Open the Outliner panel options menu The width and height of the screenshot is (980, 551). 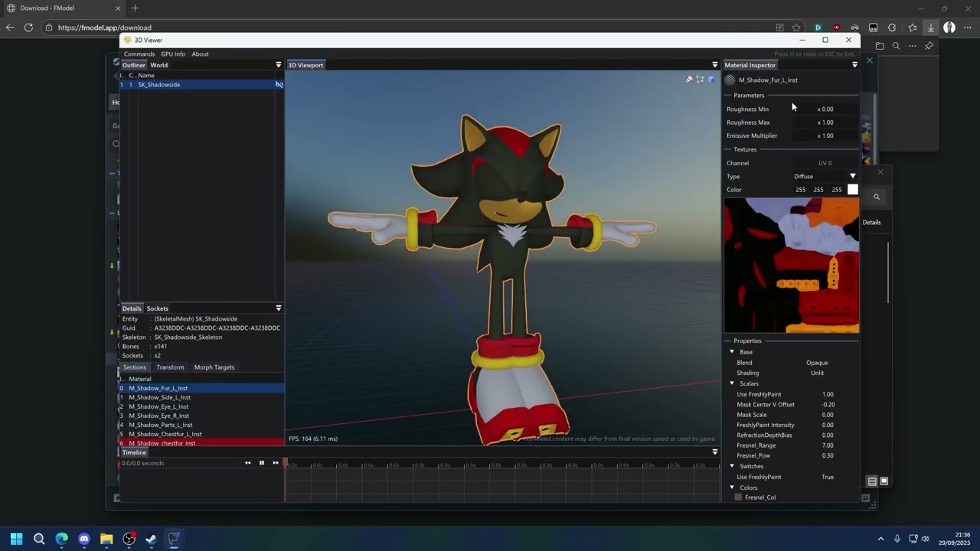click(x=279, y=65)
